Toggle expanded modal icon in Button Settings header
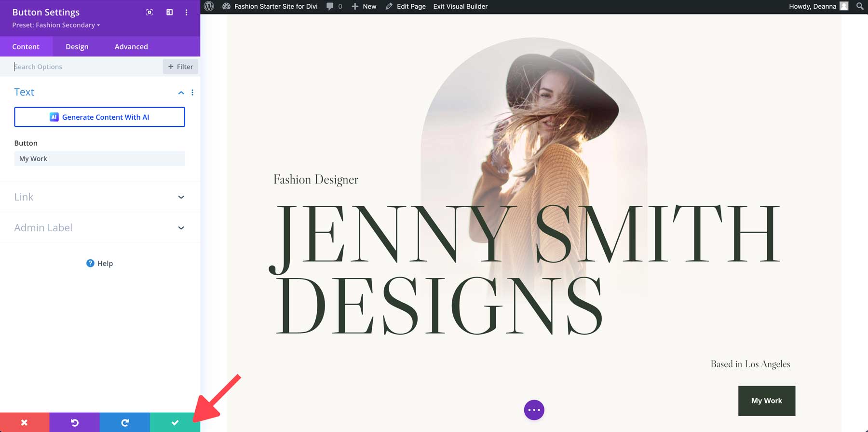The height and width of the screenshot is (432, 868). pyautogui.click(x=149, y=12)
